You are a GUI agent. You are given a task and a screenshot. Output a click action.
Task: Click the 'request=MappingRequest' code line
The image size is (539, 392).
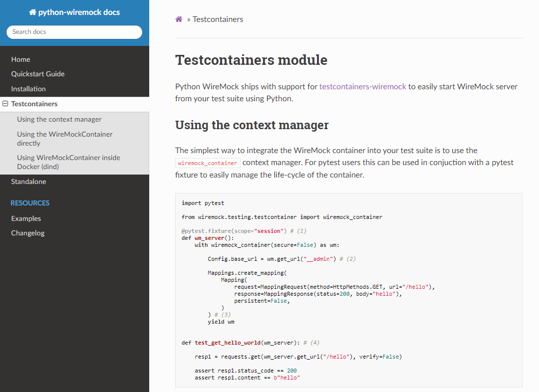pos(334,287)
